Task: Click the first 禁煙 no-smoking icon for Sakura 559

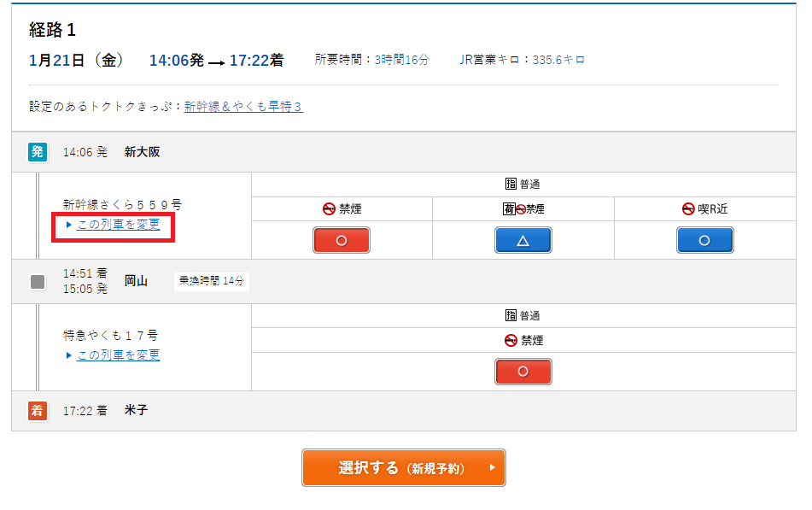Action: (x=329, y=208)
